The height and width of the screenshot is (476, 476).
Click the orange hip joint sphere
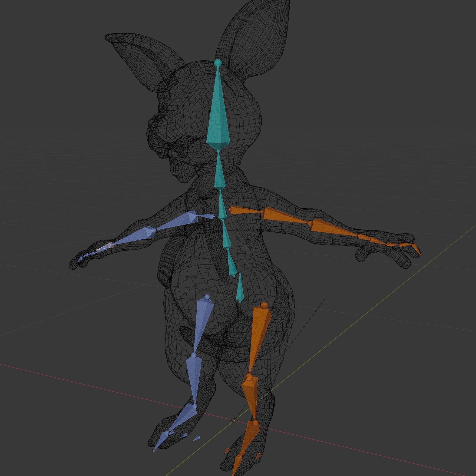[x=264, y=305]
